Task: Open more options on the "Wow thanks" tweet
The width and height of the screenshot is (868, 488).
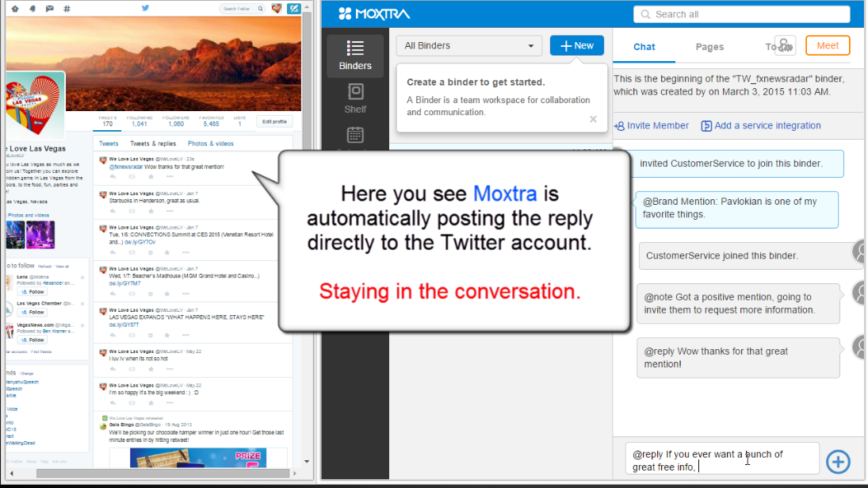Action: [x=170, y=177]
